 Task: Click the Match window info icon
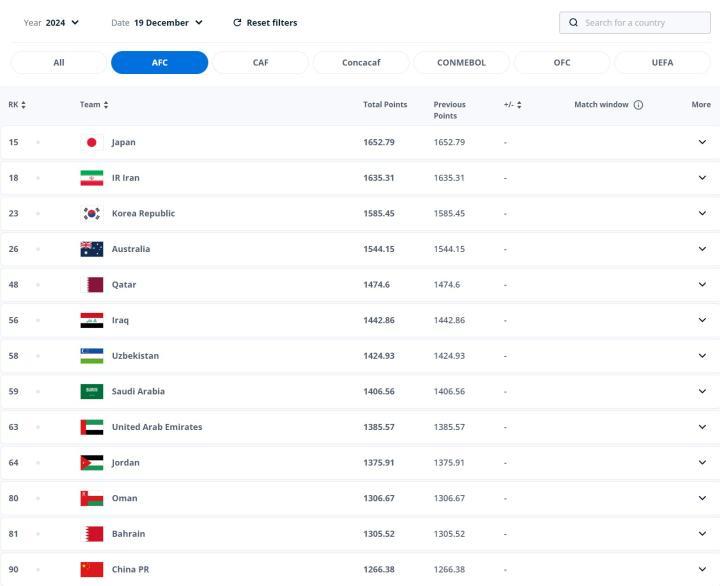click(x=638, y=105)
